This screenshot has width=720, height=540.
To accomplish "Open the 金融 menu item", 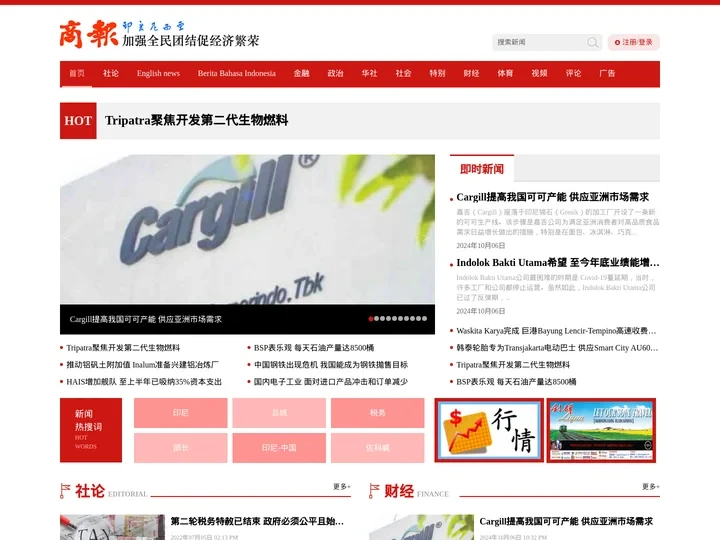I will point(302,73).
